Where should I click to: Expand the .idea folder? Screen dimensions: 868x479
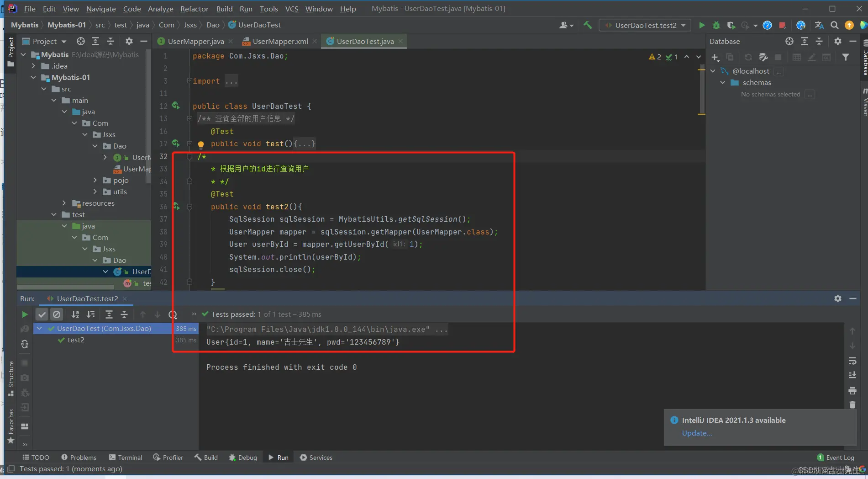pyautogui.click(x=33, y=66)
